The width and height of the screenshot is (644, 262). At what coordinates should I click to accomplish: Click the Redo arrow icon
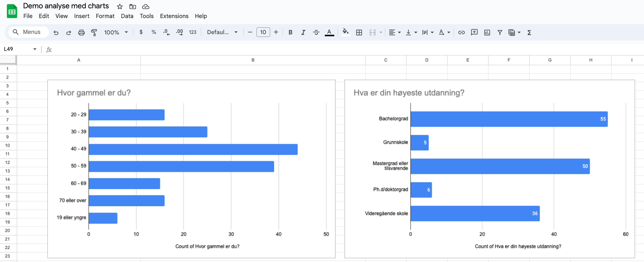[x=68, y=32]
